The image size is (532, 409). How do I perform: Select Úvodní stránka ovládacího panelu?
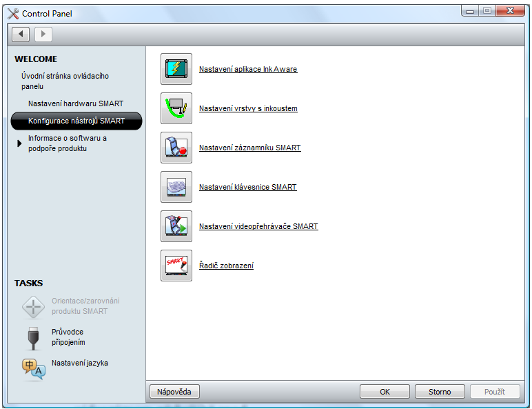click(x=65, y=81)
